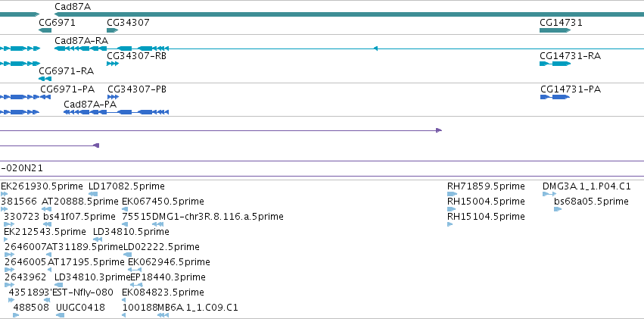Click the RH15104.5prime EST label

486,216
